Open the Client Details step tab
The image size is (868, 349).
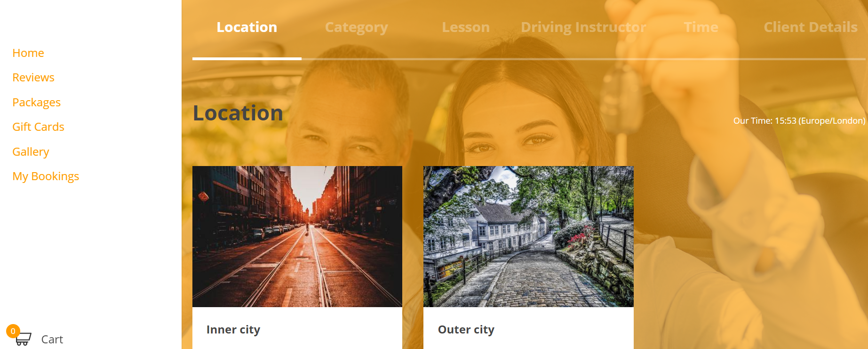pyautogui.click(x=811, y=27)
